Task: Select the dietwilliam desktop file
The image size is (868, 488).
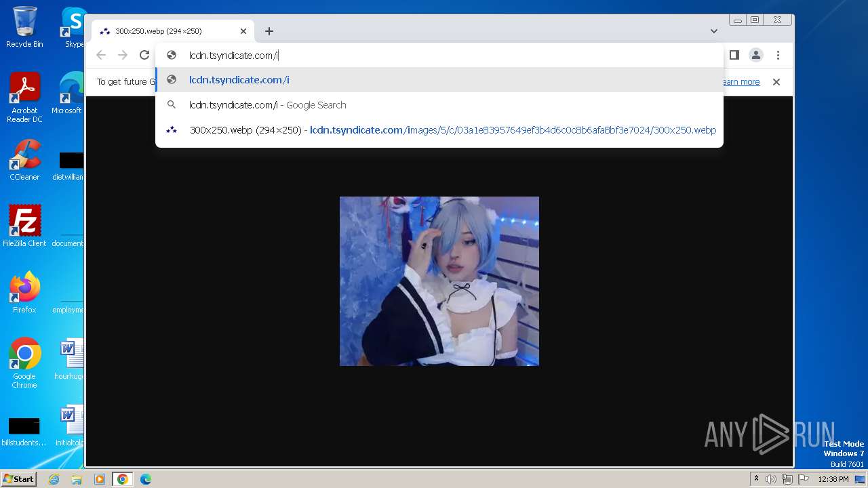Action: pos(69,167)
